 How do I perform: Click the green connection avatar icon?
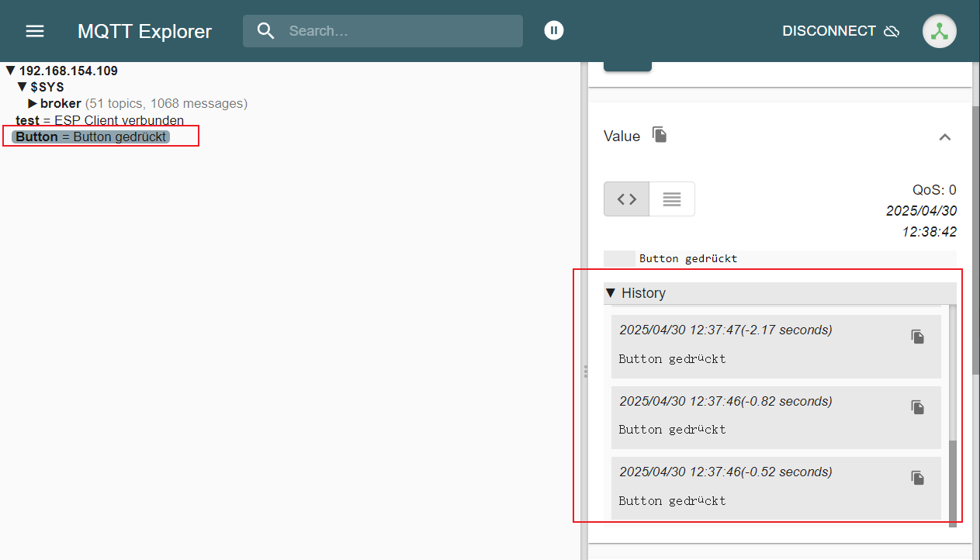click(939, 31)
